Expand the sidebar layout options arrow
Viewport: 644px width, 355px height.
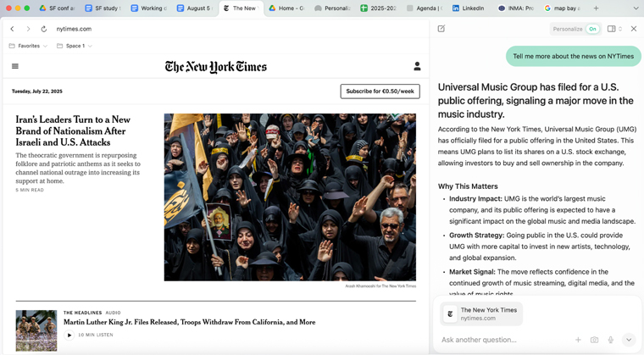(620, 29)
